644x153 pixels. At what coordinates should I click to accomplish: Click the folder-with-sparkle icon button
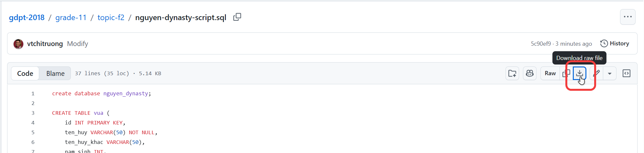coord(512,74)
